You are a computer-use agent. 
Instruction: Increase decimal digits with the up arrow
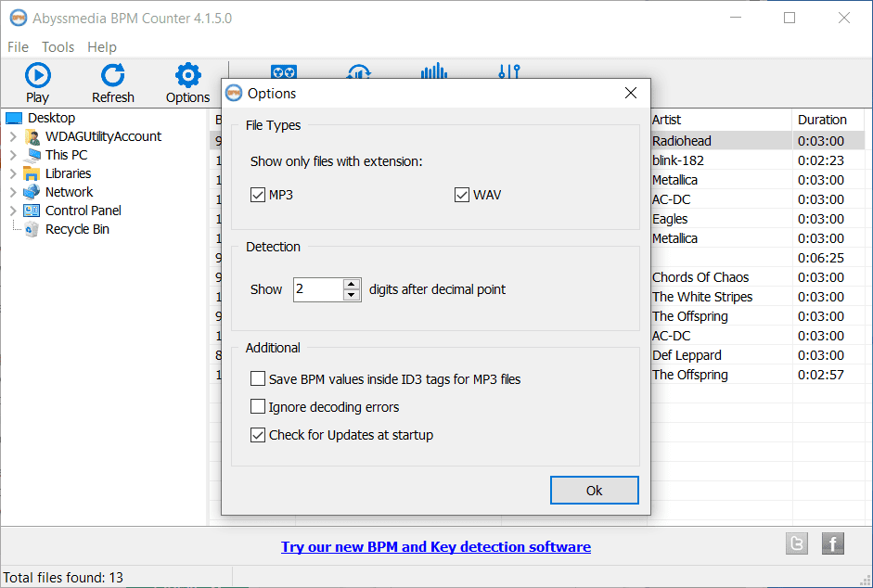click(x=352, y=284)
